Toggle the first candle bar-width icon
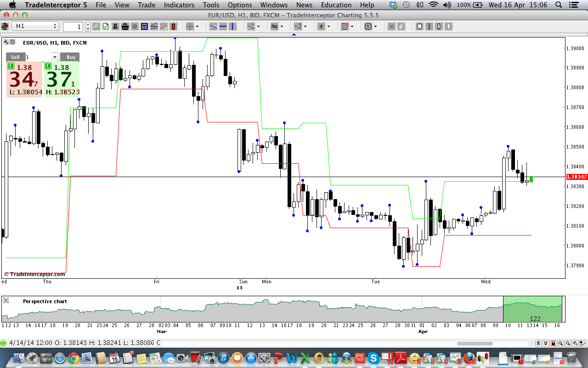588x368 pixels. click(x=419, y=26)
